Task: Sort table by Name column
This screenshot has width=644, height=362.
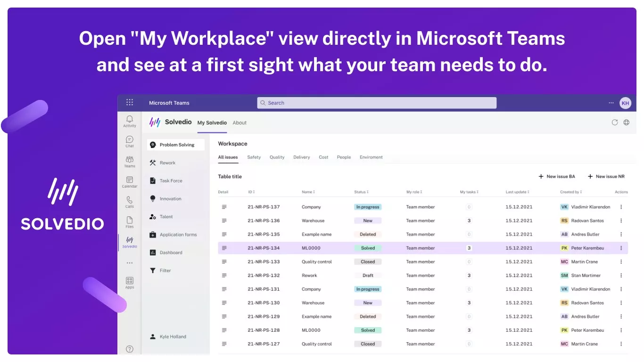Action: 308,192
